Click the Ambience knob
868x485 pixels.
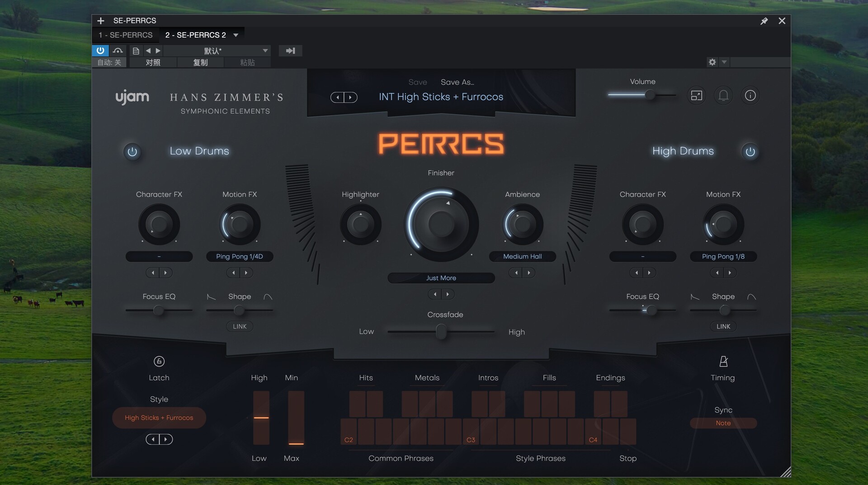click(x=523, y=224)
